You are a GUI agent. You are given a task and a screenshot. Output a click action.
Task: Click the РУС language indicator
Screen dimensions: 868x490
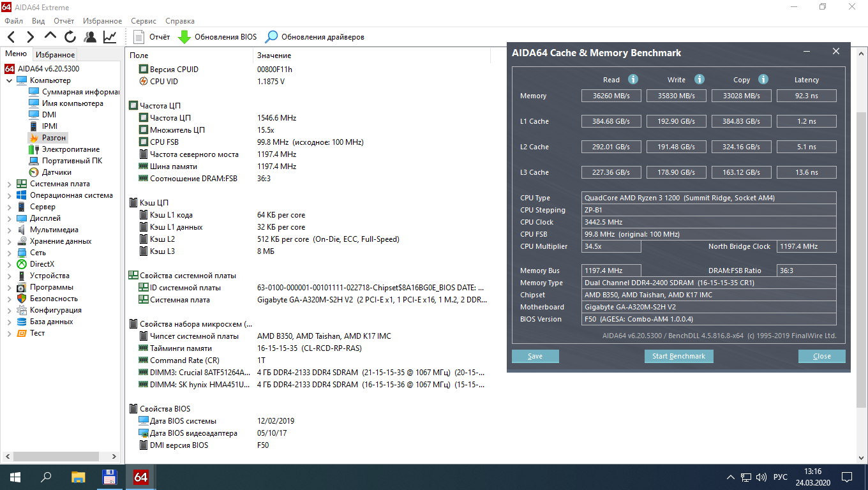pyautogui.click(x=781, y=477)
